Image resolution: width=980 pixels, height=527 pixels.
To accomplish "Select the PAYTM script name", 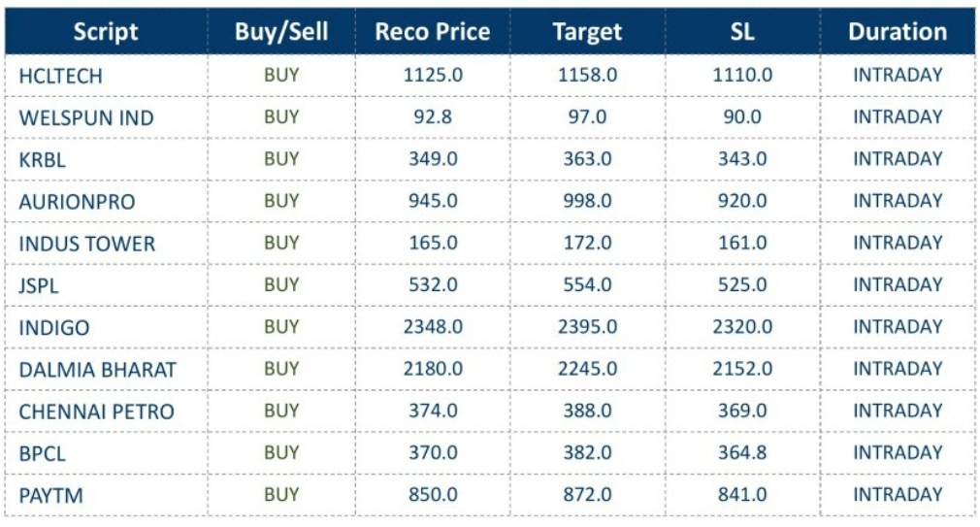I will click(x=50, y=496).
